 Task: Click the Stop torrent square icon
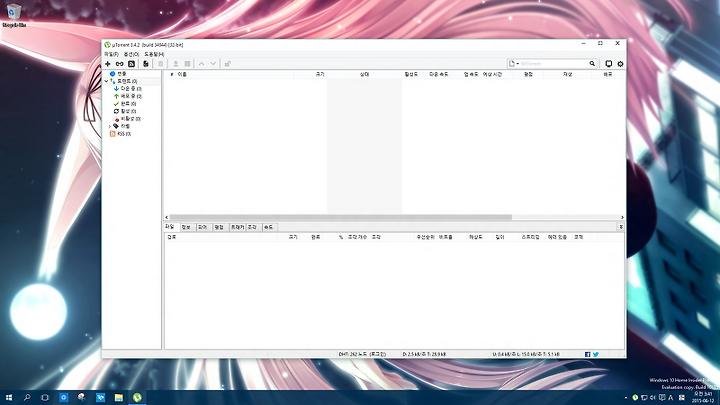[187, 64]
